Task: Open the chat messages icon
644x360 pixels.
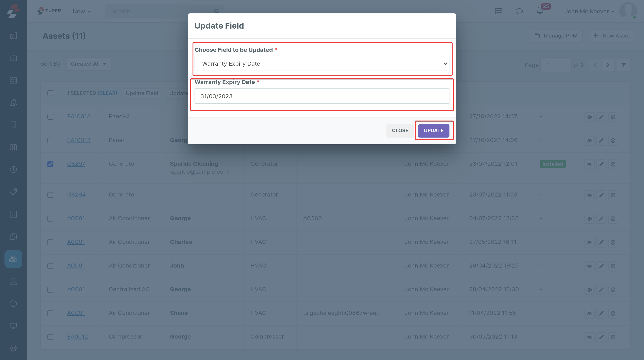Action: coord(519,11)
